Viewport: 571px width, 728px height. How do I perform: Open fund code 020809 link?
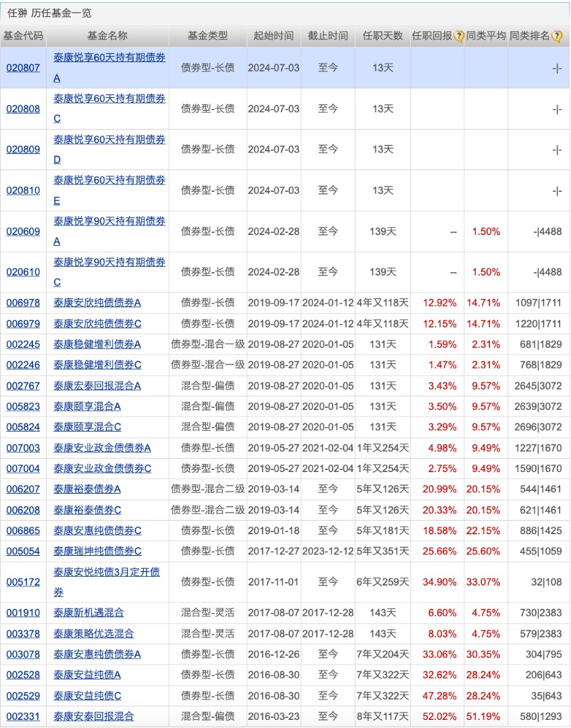click(23, 149)
